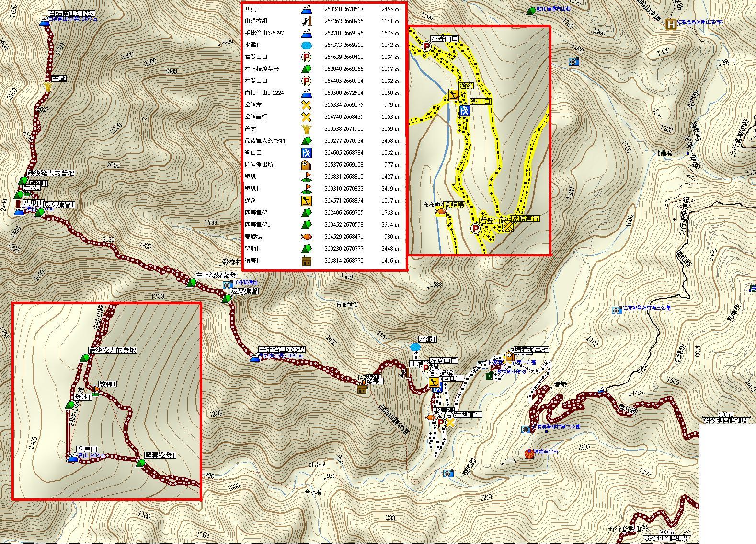
Task: Click 稜線1 flag marker in lower-left inset
Action: [x=96, y=393]
